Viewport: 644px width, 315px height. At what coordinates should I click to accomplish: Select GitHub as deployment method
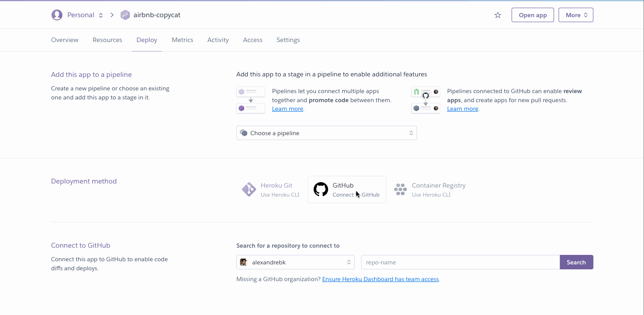coord(347,189)
